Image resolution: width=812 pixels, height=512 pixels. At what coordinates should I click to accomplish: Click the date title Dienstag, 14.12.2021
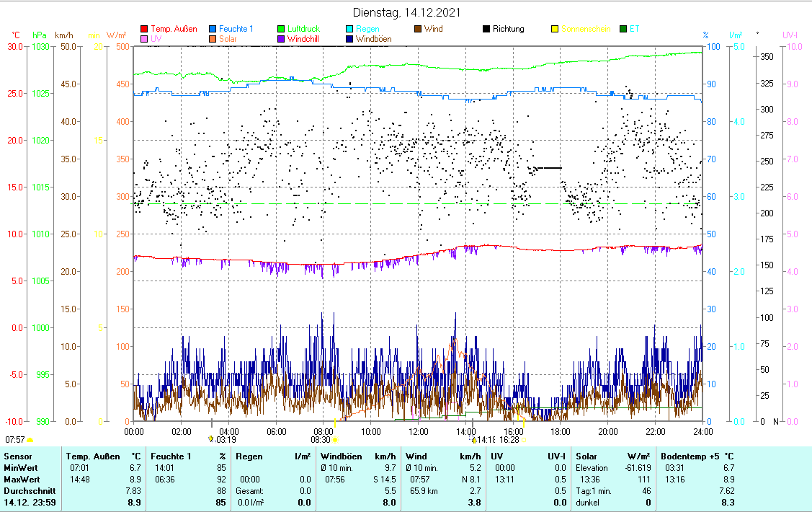407,13
